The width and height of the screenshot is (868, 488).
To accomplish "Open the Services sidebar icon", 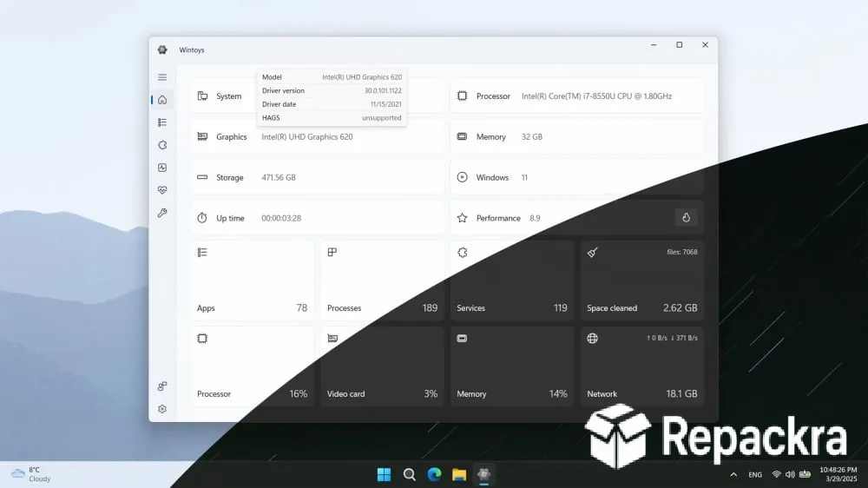I will click(162, 145).
